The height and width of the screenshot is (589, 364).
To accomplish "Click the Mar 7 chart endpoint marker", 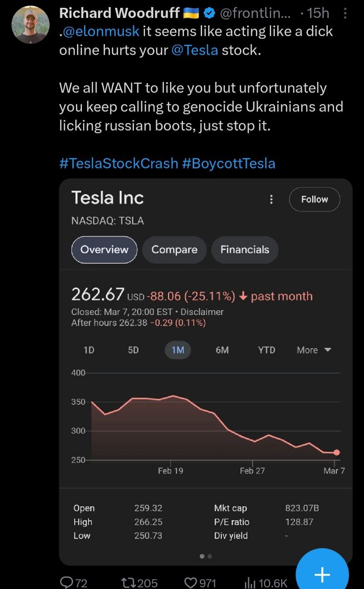I will tap(337, 452).
